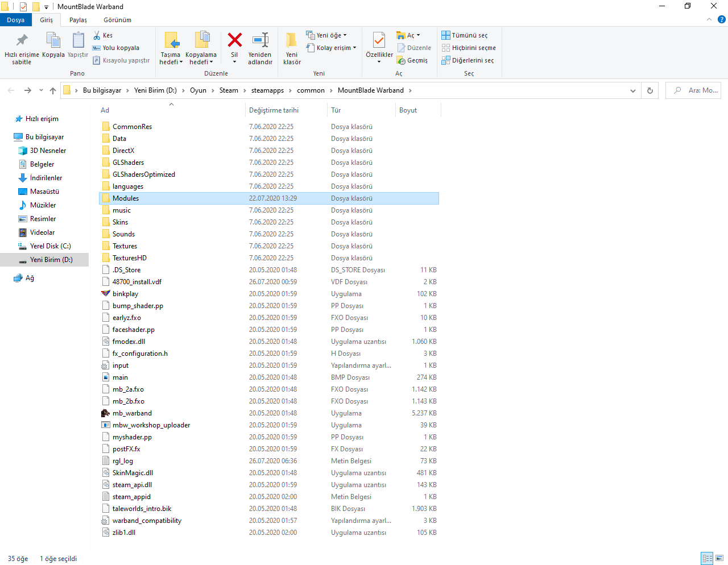Click the search box Ara: Mo...
The image size is (728, 565).
tap(693, 90)
